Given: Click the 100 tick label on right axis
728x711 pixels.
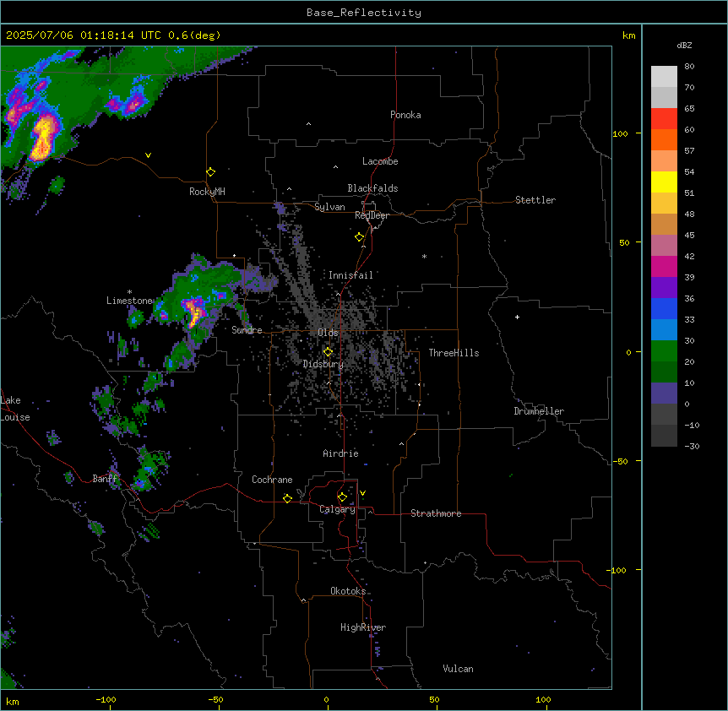Looking at the screenshot, I should click(620, 133).
